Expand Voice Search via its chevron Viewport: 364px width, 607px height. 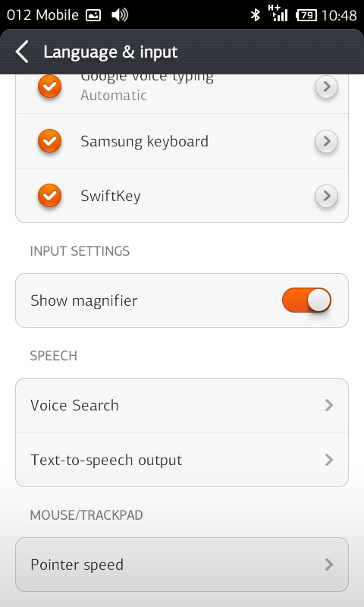coord(329,405)
